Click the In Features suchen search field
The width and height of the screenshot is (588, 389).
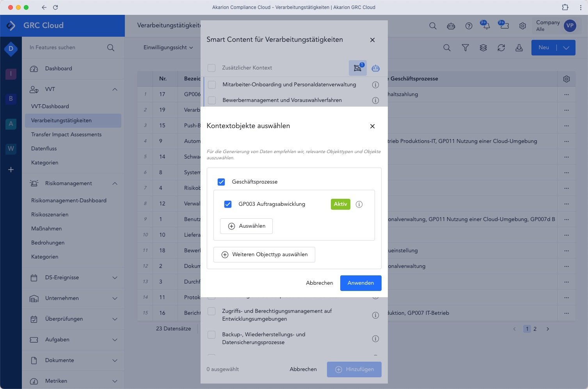point(66,48)
